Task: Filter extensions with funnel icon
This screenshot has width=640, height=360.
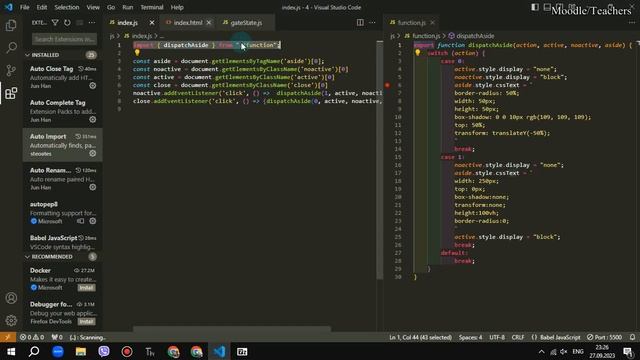Action: click(55, 23)
